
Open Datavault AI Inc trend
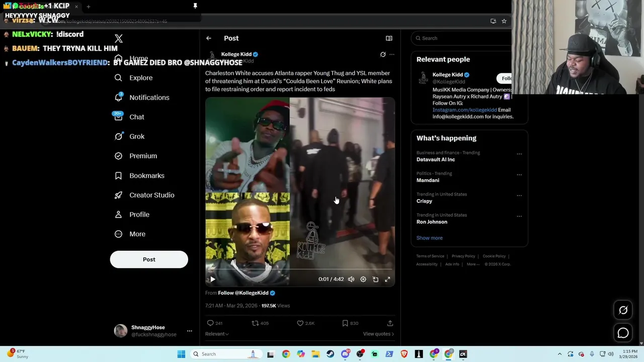[x=436, y=159]
